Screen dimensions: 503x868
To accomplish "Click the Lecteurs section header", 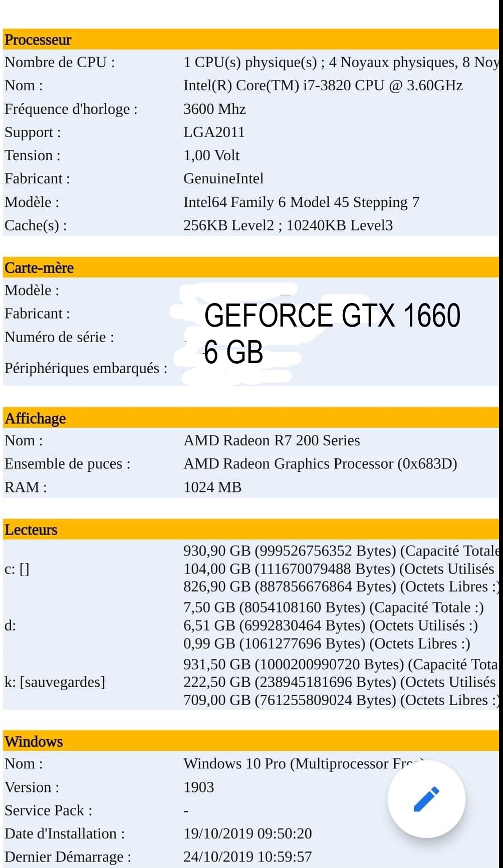I will (31, 529).
